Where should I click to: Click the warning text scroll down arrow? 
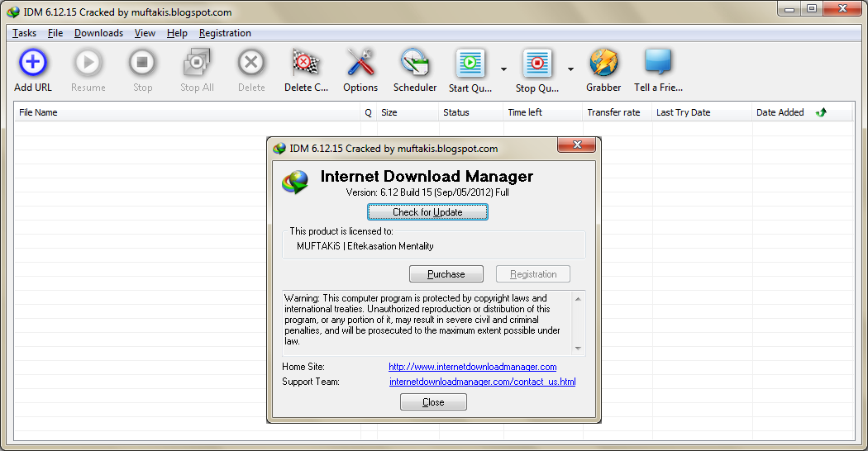[578, 348]
